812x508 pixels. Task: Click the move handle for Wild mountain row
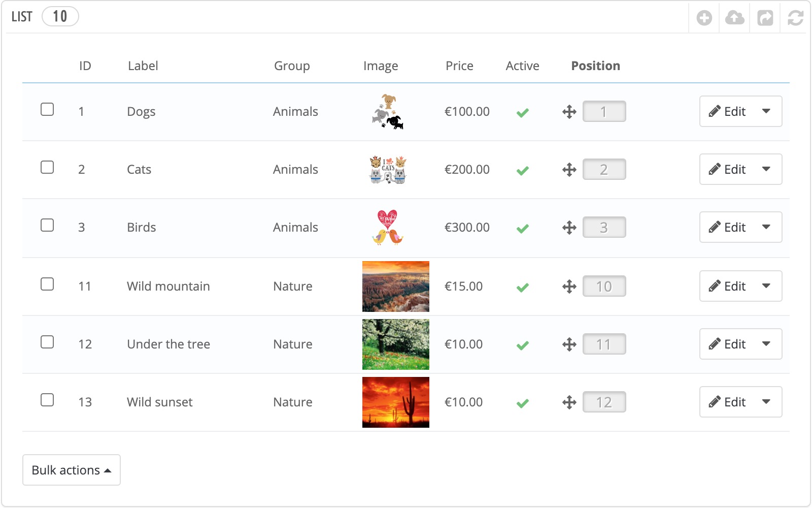click(569, 287)
